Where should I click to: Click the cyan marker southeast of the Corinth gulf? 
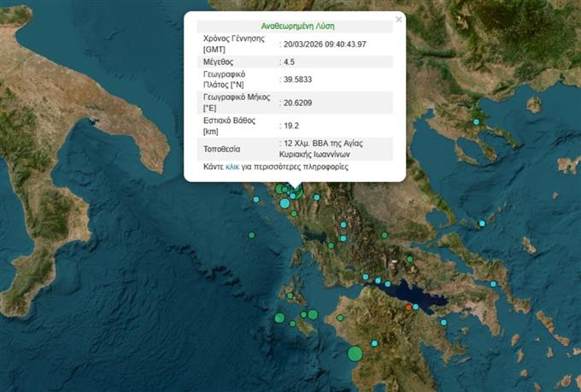[444, 322]
